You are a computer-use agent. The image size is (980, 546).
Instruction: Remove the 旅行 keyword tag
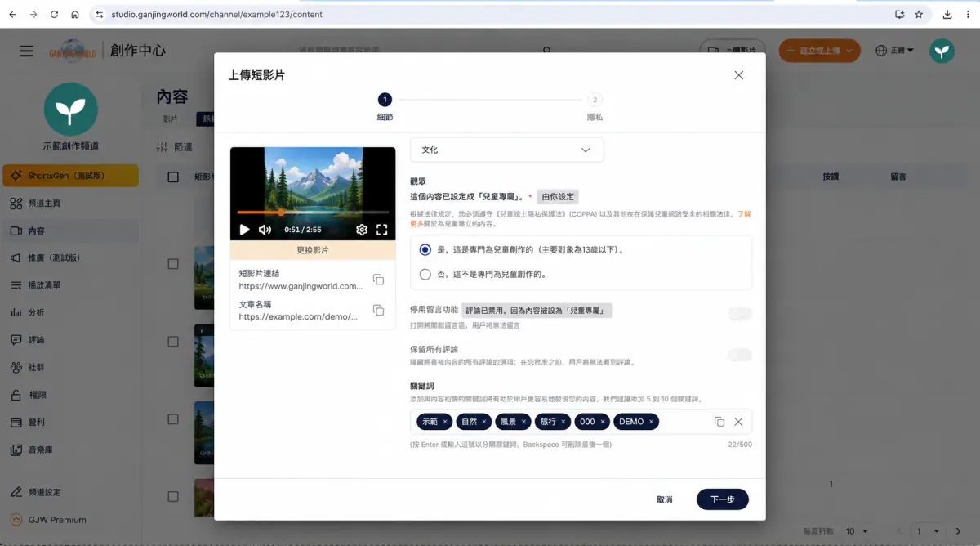click(x=563, y=422)
